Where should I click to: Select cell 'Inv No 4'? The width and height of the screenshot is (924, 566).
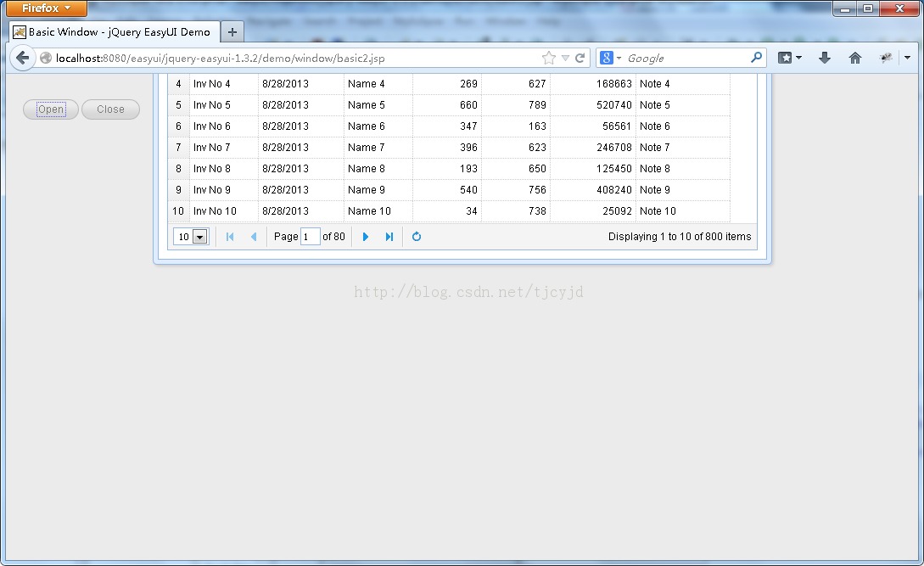pyautogui.click(x=224, y=84)
